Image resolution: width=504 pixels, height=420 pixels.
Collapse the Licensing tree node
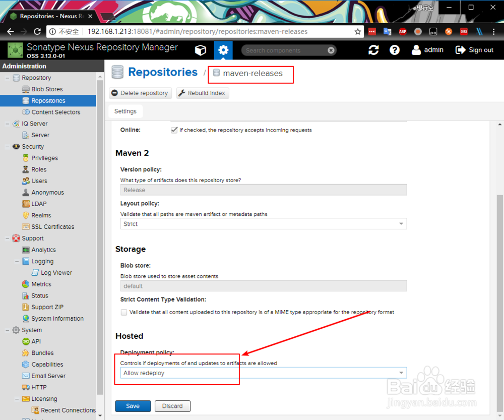pos(17,399)
